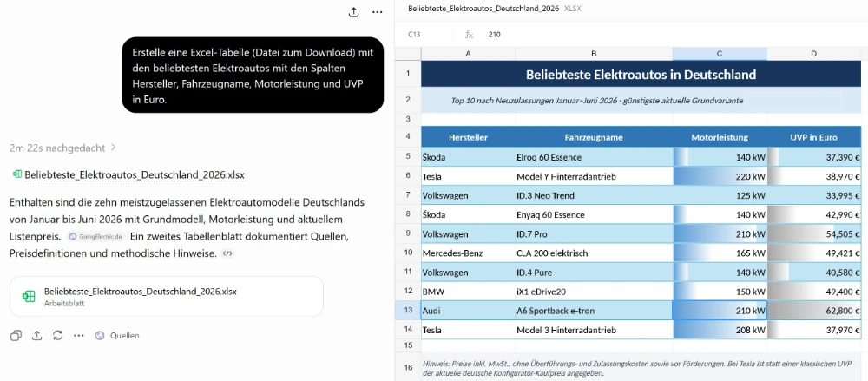Screen dimensions: 868x381
Task: Select column B header
Action: tap(594, 54)
